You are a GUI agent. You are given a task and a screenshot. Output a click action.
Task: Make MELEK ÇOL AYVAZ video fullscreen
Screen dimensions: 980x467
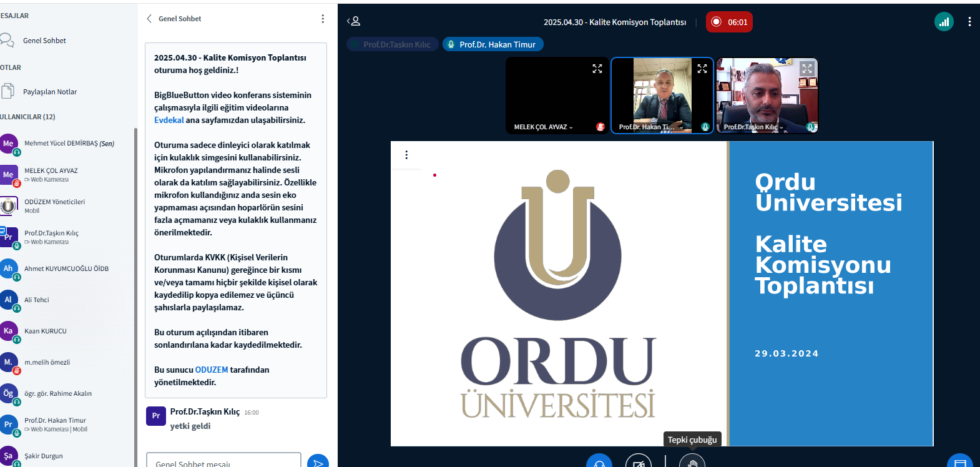click(597, 69)
